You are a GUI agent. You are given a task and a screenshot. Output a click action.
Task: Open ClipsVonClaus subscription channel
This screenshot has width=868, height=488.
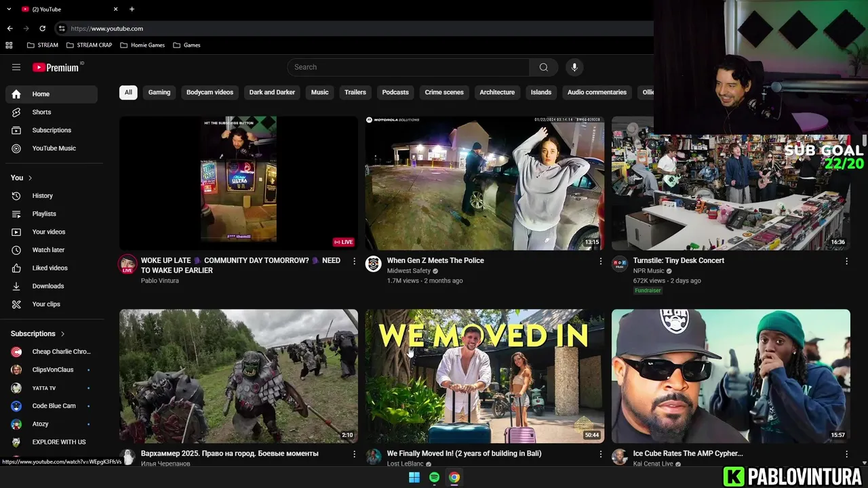52,370
